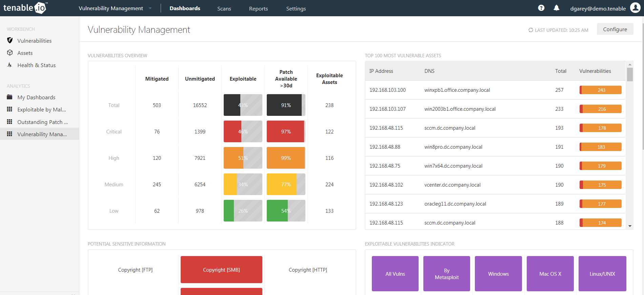Click the 243 vulnerabilities bar for winxpb1
Image resolution: width=644 pixels, height=295 pixels.
point(601,90)
